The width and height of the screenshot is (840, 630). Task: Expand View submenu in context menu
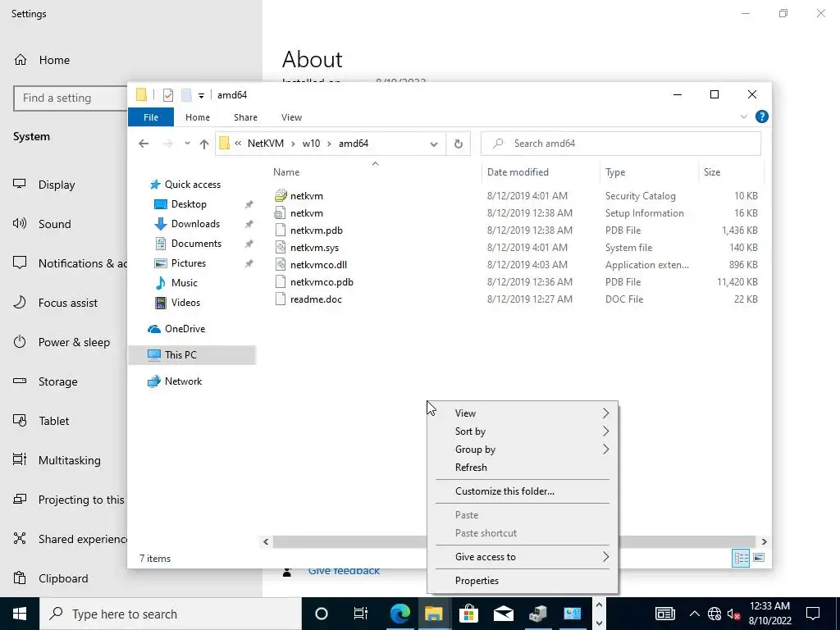coord(523,413)
